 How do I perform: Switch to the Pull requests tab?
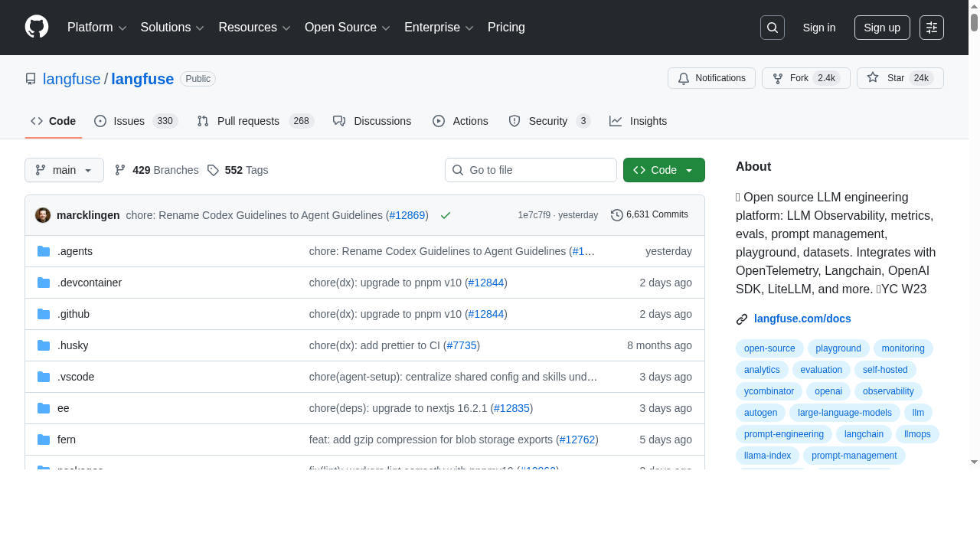pos(255,121)
